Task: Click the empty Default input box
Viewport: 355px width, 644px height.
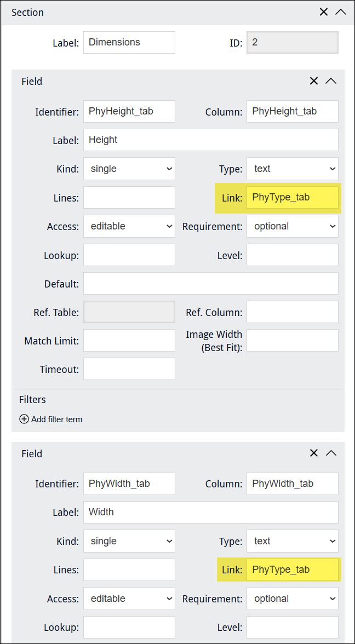Action: point(210,284)
